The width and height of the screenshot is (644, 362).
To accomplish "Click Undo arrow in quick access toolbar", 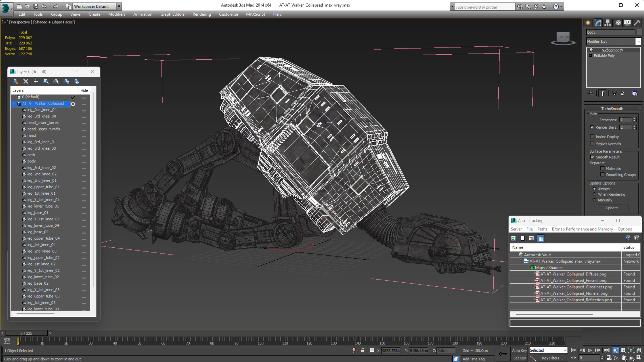I will click(x=44, y=6).
